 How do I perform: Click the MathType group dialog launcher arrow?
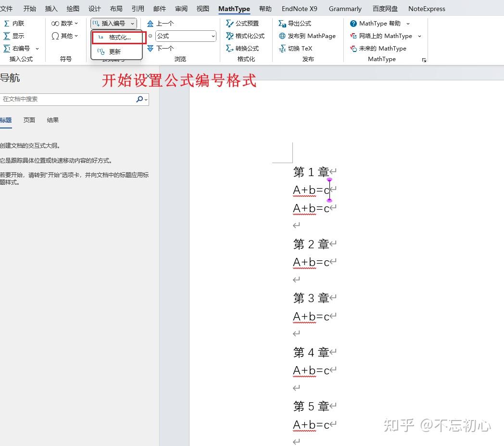coord(424,59)
